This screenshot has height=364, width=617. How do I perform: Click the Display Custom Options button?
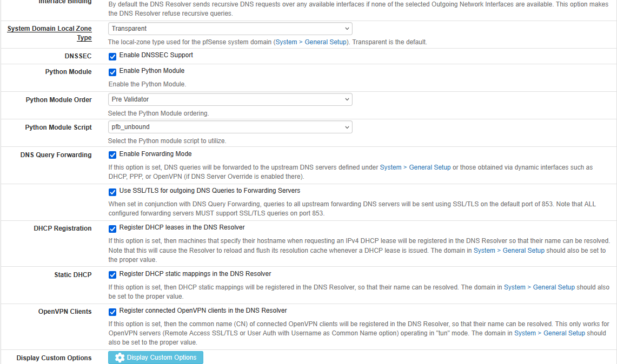pyautogui.click(x=156, y=358)
